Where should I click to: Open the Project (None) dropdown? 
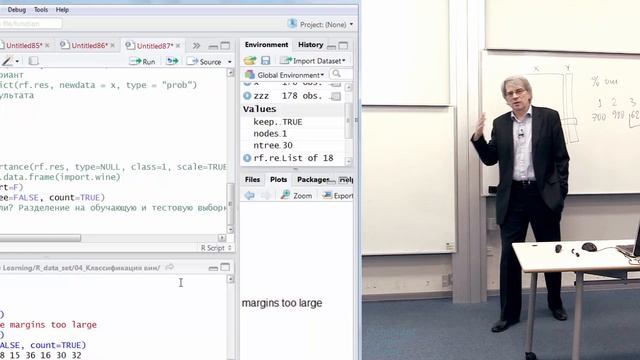point(320,24)
